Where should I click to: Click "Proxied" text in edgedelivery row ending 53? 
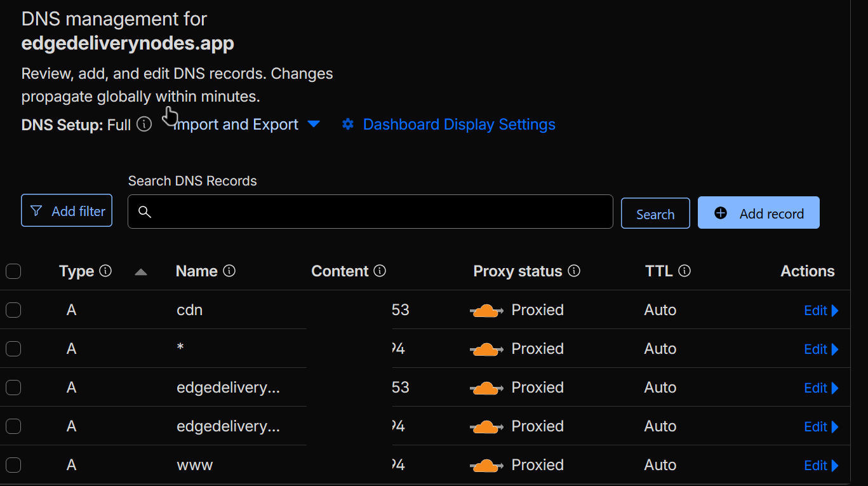click(x=538, y=388)
